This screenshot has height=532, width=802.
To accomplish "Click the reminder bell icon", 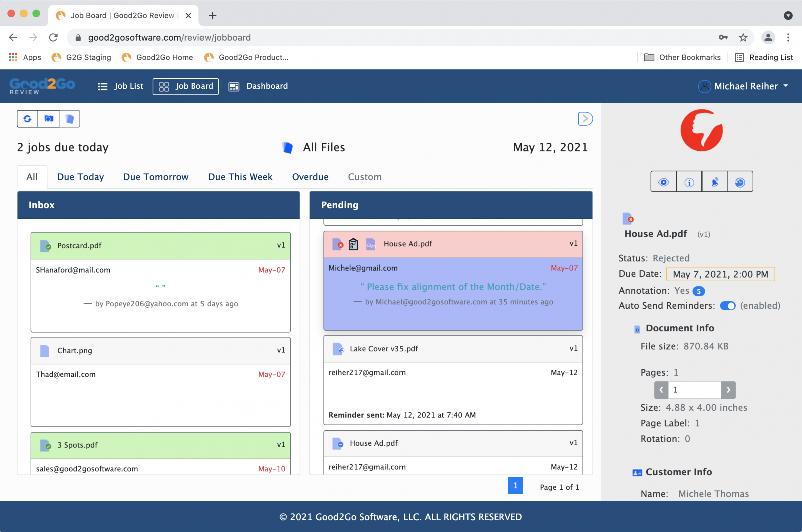I will click(x=715, y=182).
